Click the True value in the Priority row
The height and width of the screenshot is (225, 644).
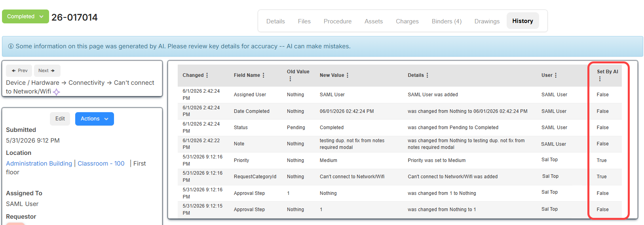pyautogui.click(x=602, y=160)
